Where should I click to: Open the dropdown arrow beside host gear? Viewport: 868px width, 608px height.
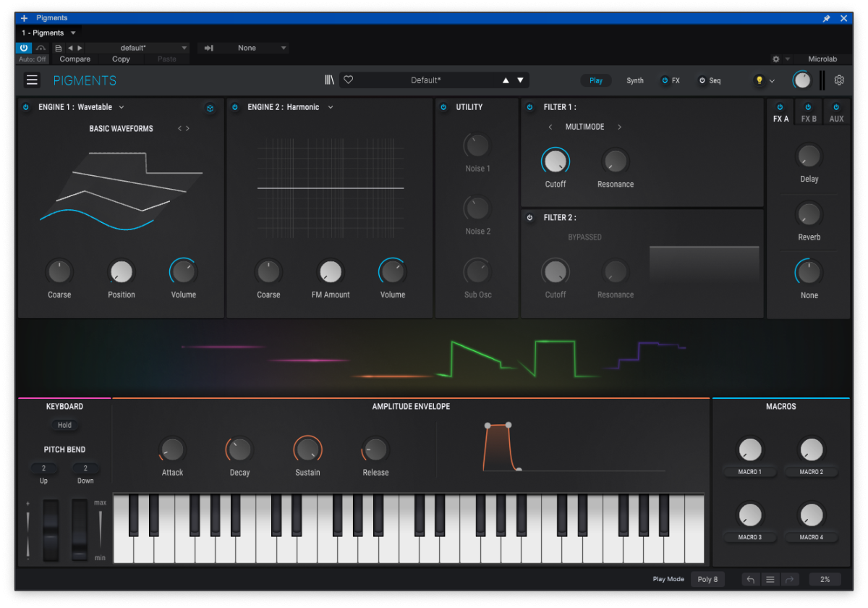pos(788,59)
